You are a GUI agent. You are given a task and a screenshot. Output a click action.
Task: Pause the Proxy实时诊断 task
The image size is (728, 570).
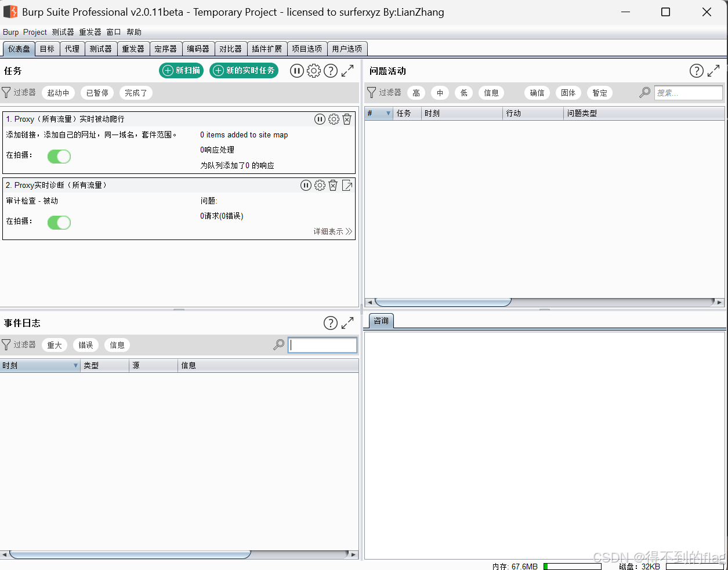pos(306,185)
